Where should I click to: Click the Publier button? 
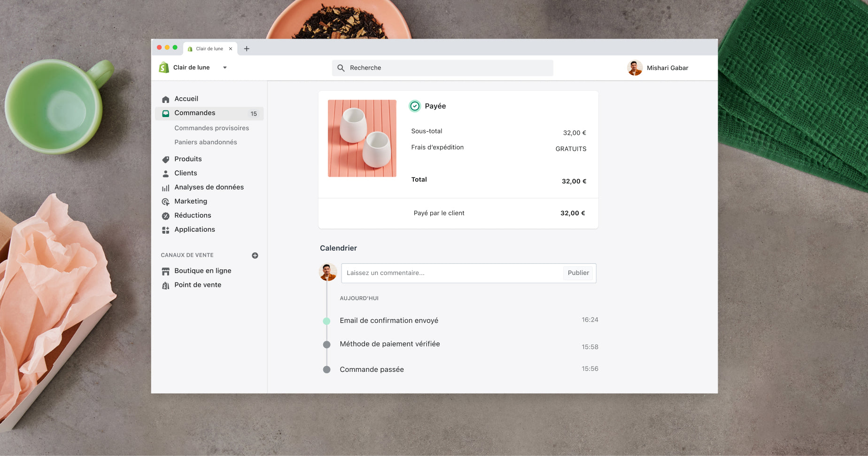pyautogui.click(x=578, y=273)
